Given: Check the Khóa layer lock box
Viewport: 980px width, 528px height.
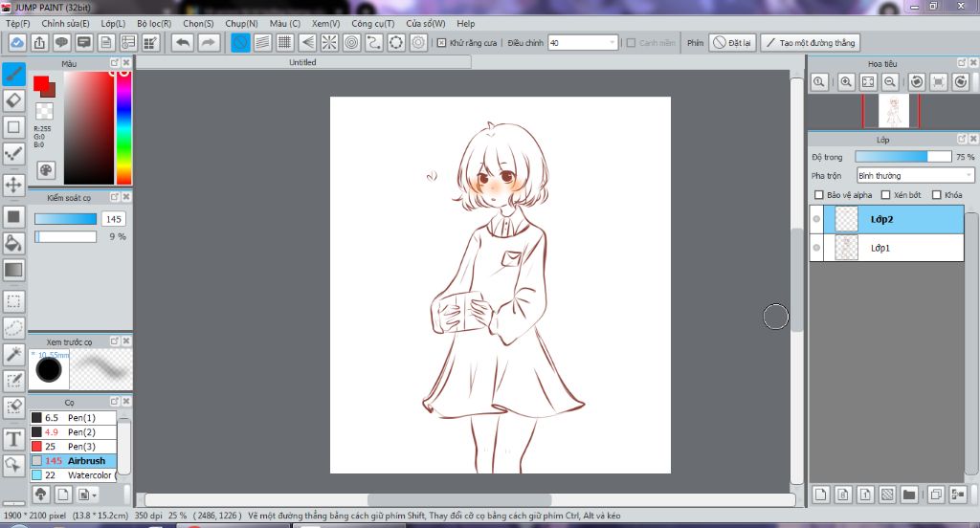Looking at the screenshot, I should 936,195.
